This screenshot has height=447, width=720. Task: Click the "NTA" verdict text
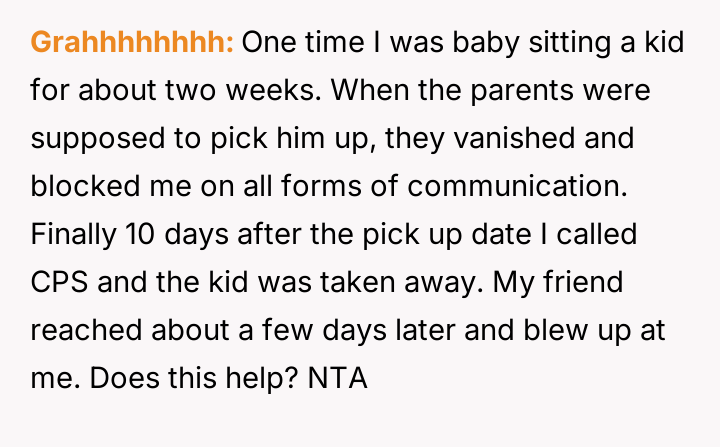tap(338, 376)
